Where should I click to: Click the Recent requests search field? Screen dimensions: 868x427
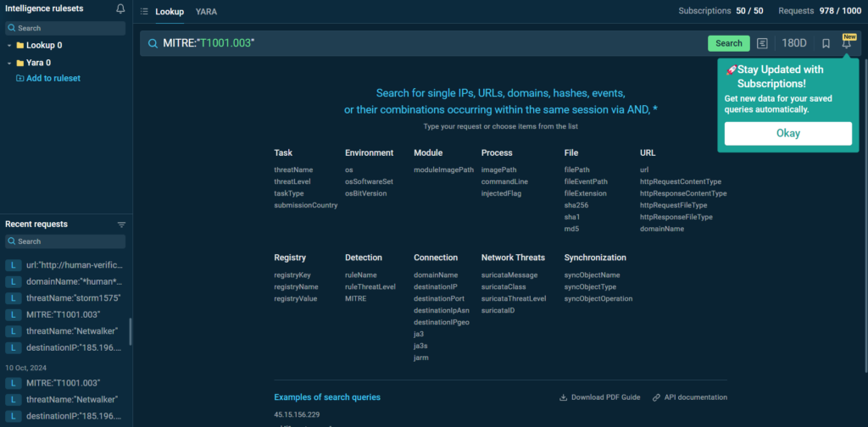tap(65, 241)
